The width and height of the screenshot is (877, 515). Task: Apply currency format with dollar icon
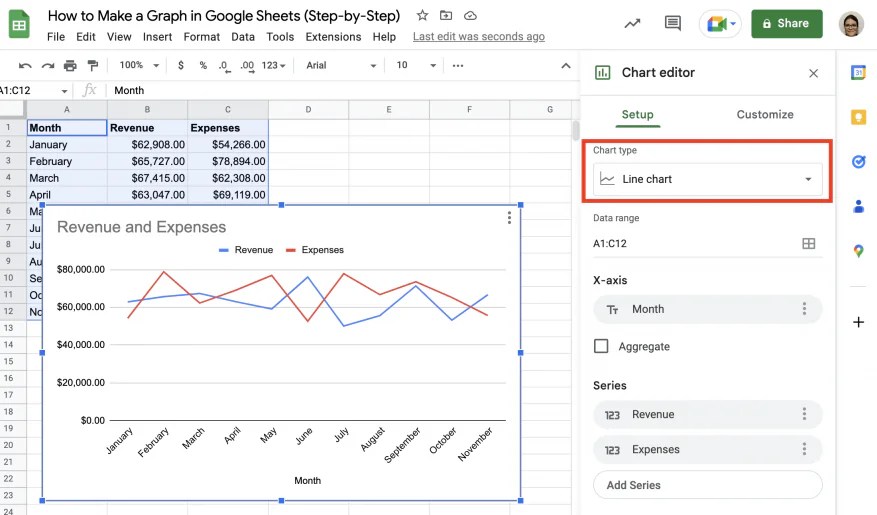[181, 65]
